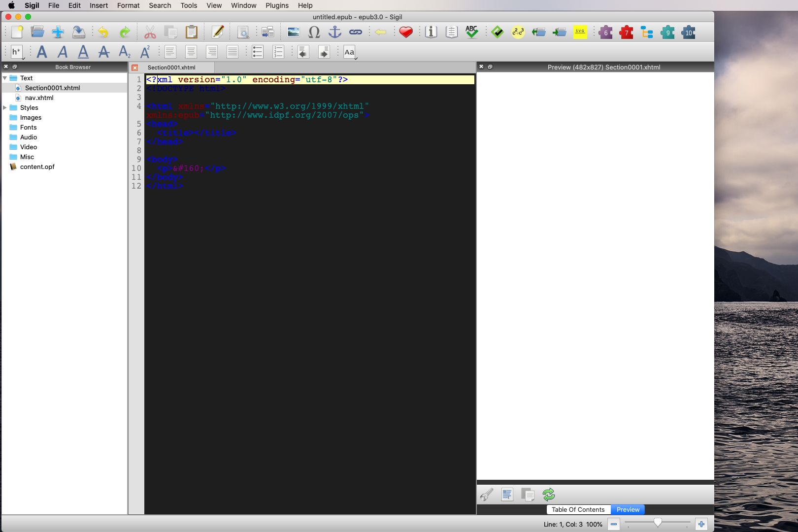Image resolution: width=798 pixels, height=532 pixels.
Task: Open the Format menu
Action: point(129,5)
